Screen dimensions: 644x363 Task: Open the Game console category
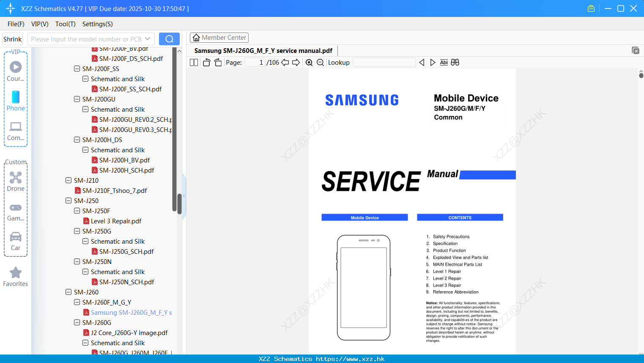click(x=16, y=212)
